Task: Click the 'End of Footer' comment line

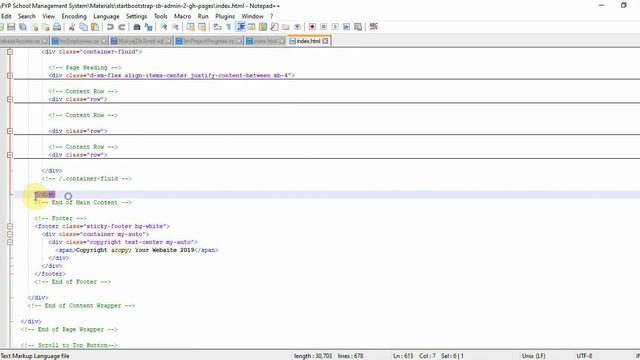Action: coord(73,282)
